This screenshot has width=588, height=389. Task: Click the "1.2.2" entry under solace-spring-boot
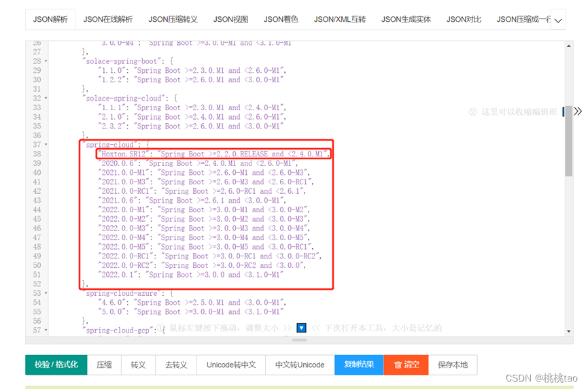click(x=190, y=80)
